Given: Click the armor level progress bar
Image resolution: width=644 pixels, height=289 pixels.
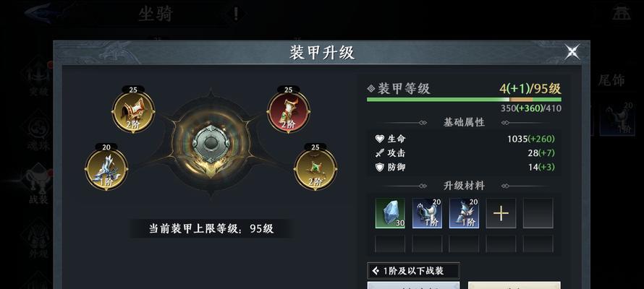Looking at the screenshot, I should pos(464,100).
